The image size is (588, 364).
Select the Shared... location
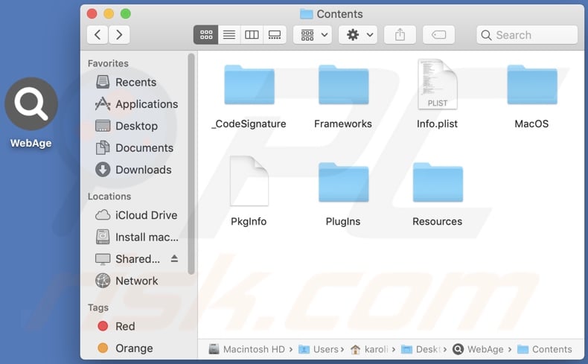(x=127, y=259)
